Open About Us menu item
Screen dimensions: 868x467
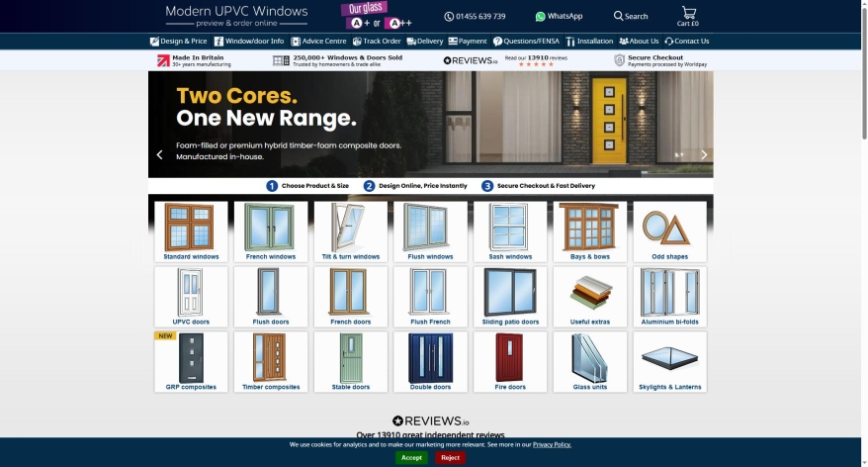pos(639,41)
